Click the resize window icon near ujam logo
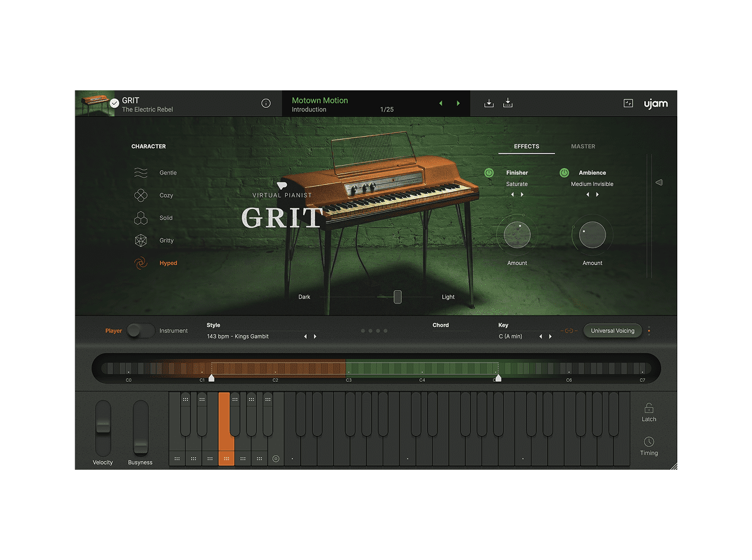 (628, 104)
